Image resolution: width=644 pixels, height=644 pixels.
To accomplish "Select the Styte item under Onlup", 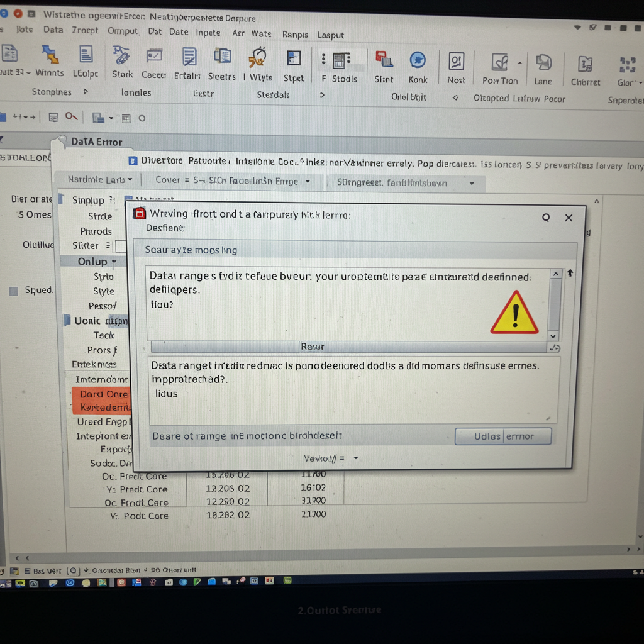I will 104,291.
